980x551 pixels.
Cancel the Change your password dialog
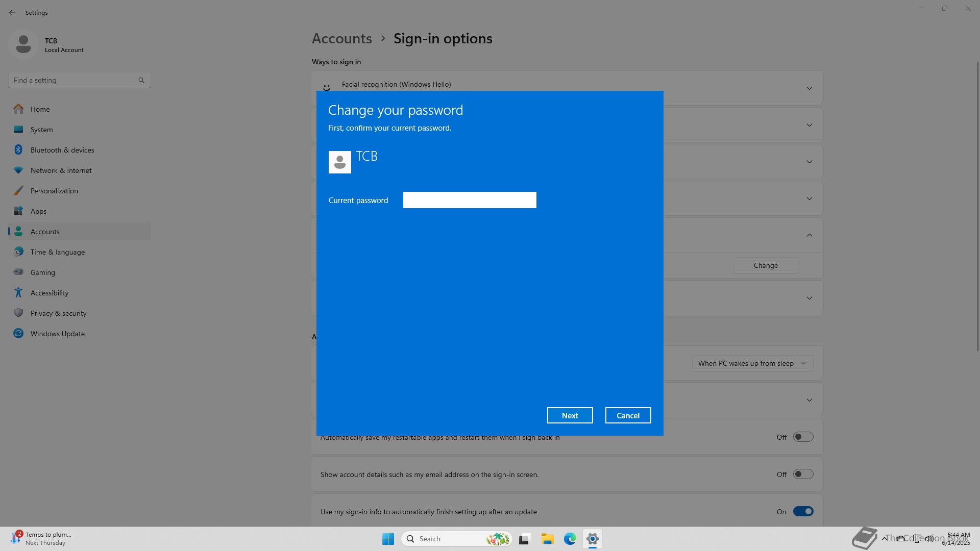tap(628, 415)
